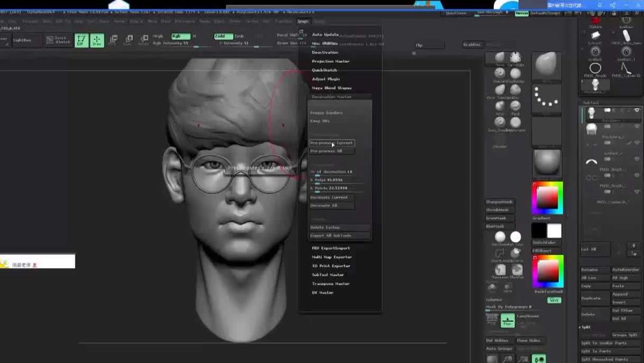
Task: Pick a color from the Gradient color square
Action: (x=547, y=197)
